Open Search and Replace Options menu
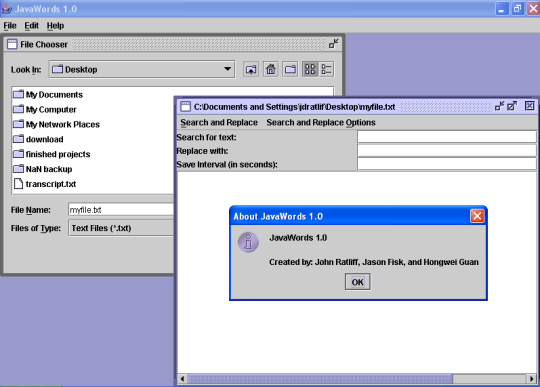Screen dimensions: 540x387 [321, 123]
